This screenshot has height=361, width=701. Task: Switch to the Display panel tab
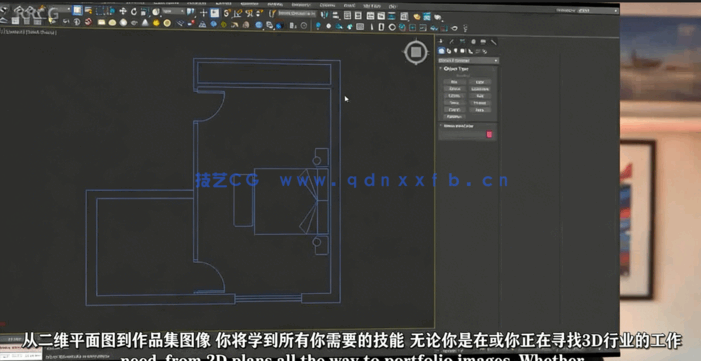(483, 42)
